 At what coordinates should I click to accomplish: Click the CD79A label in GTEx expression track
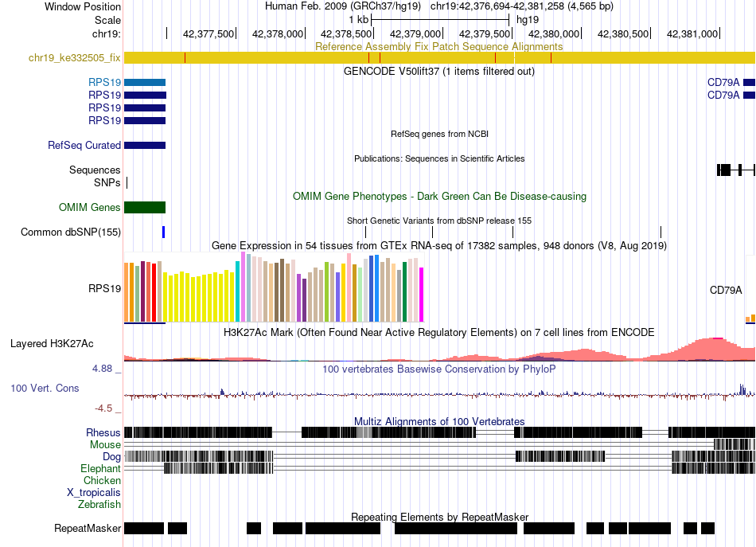(726, 290)
